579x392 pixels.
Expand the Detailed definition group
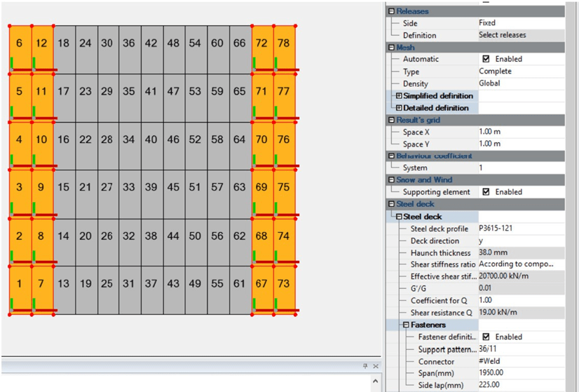point(399,108)
